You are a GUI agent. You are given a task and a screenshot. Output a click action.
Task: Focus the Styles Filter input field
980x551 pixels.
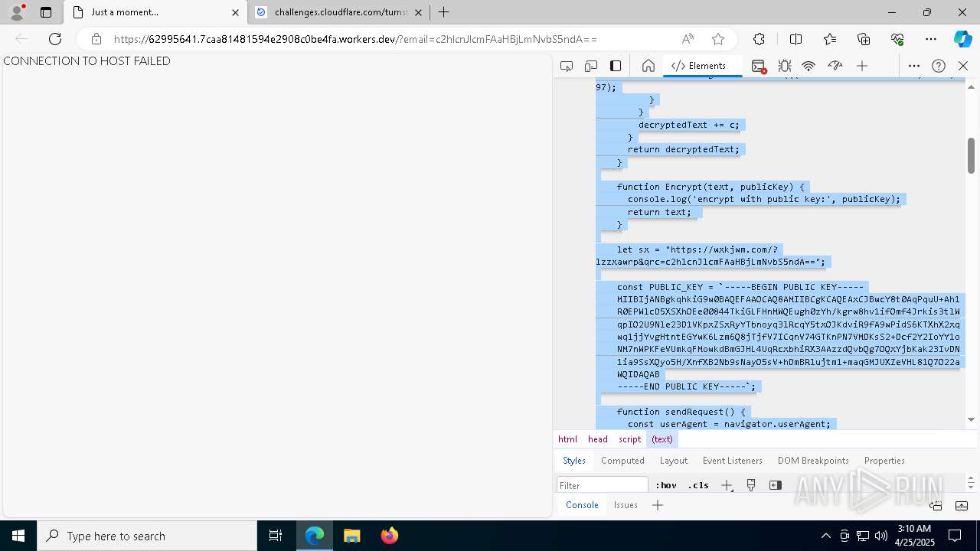pyautogui.click(x=603, y=485)
